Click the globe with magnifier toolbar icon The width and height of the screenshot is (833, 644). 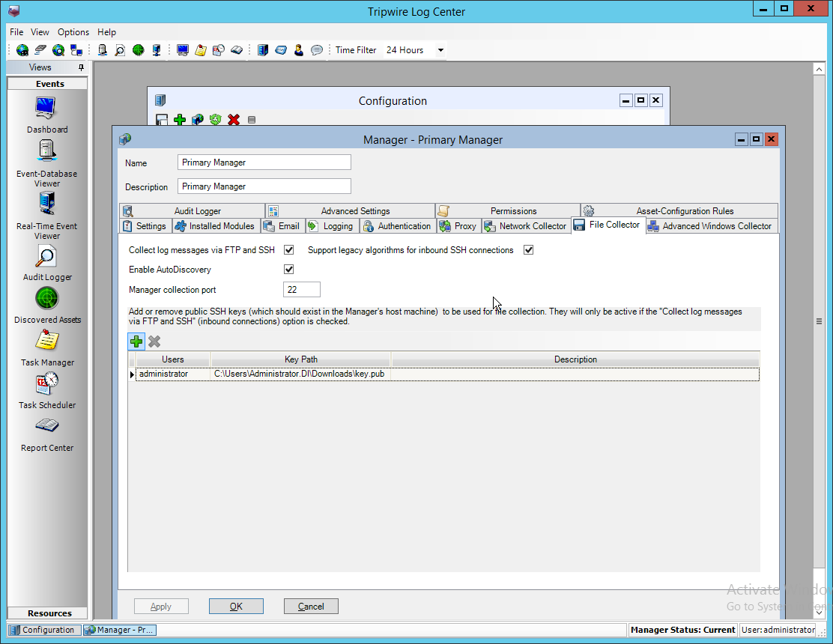tap(58, 50)
